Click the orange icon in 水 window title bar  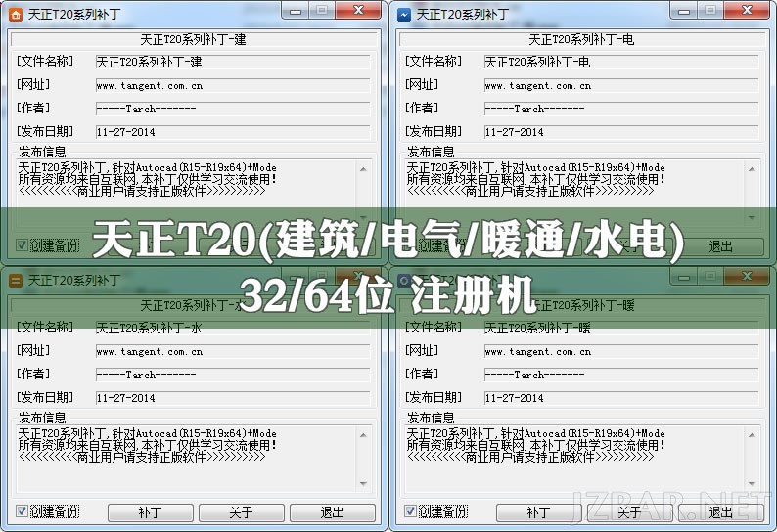point(16,281)
